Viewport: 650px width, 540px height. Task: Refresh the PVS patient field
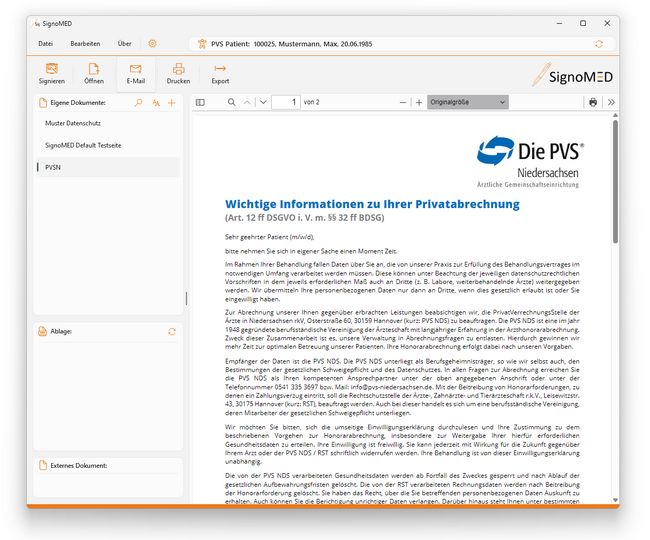coord(599,44)
